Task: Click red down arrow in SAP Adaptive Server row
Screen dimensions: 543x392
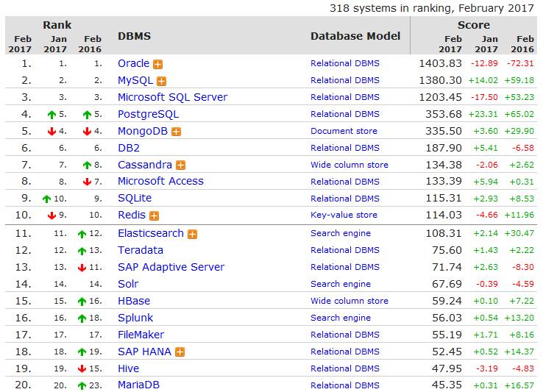Action: tap(82, 267)
